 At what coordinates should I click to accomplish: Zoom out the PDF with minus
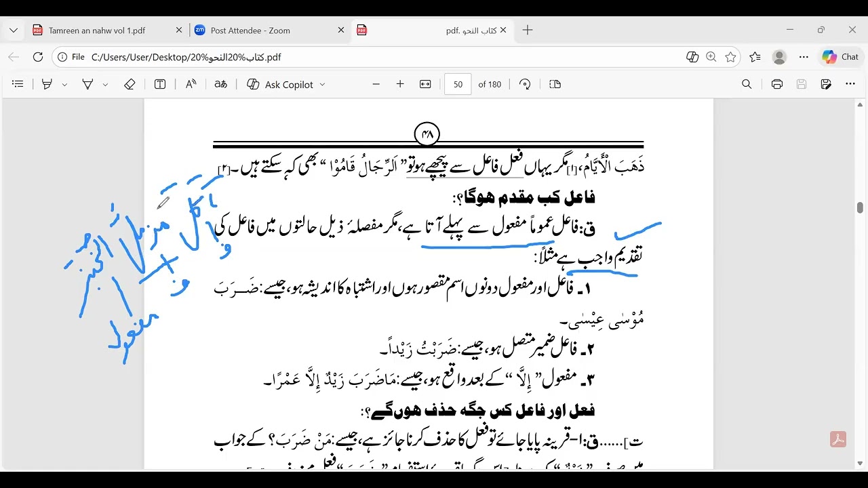click(376, 84)
